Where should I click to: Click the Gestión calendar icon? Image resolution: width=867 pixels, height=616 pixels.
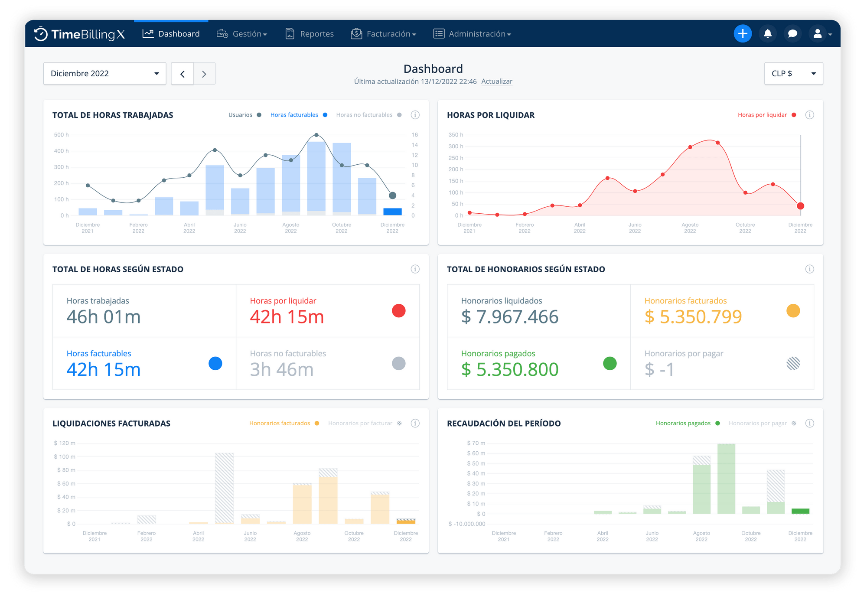222,33
